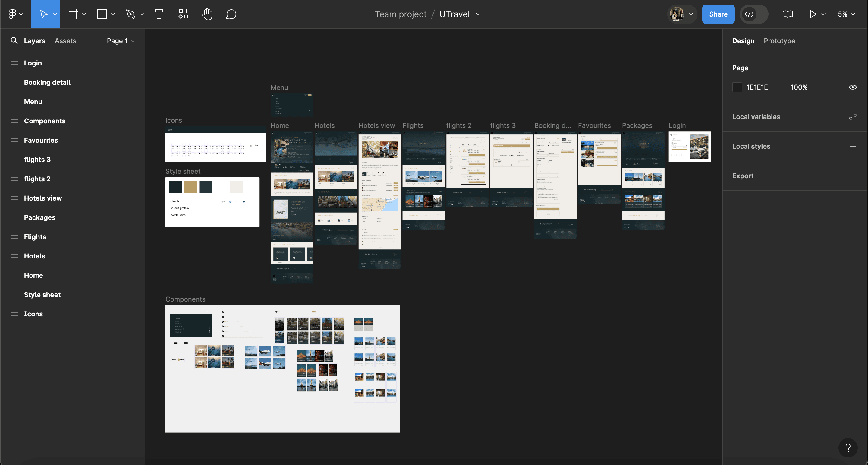Image resolution: width=868 pixels, height=465 pixels.
Task: Click the Share button
Action: (x=718, y=14)
